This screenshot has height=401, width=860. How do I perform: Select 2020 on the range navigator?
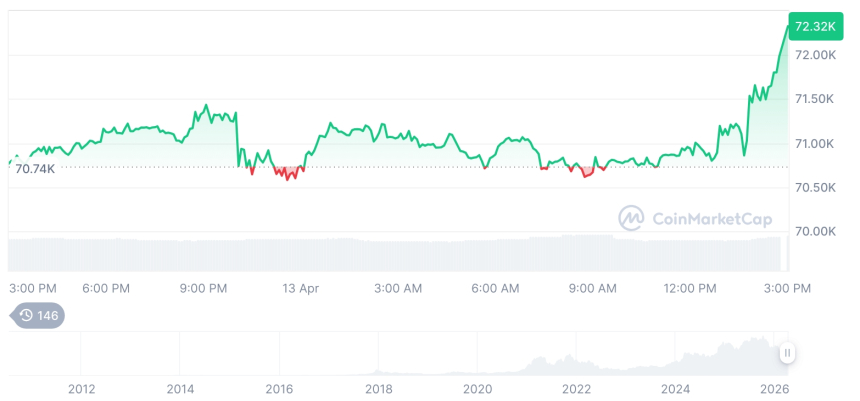(477, 389)
